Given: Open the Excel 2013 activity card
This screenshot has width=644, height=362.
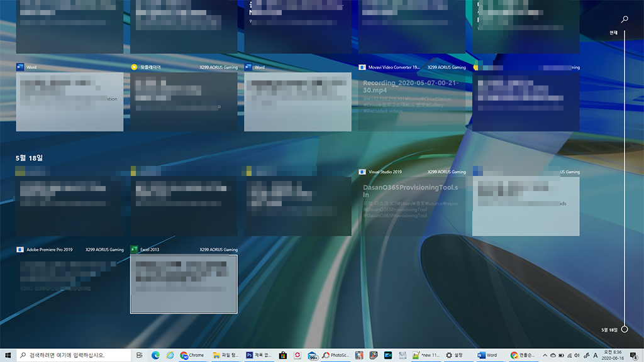Looking at the screenshot, I should [x=184, y=284].
